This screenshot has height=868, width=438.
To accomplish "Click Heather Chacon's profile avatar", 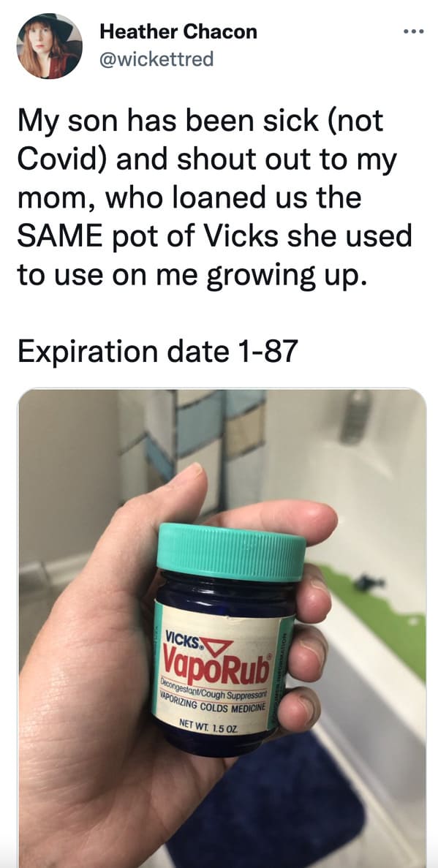I will [x=50, y=45].
